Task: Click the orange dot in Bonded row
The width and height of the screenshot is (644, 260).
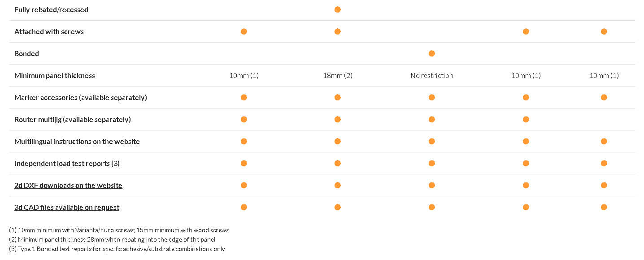Action: click(x=432, y=53)
